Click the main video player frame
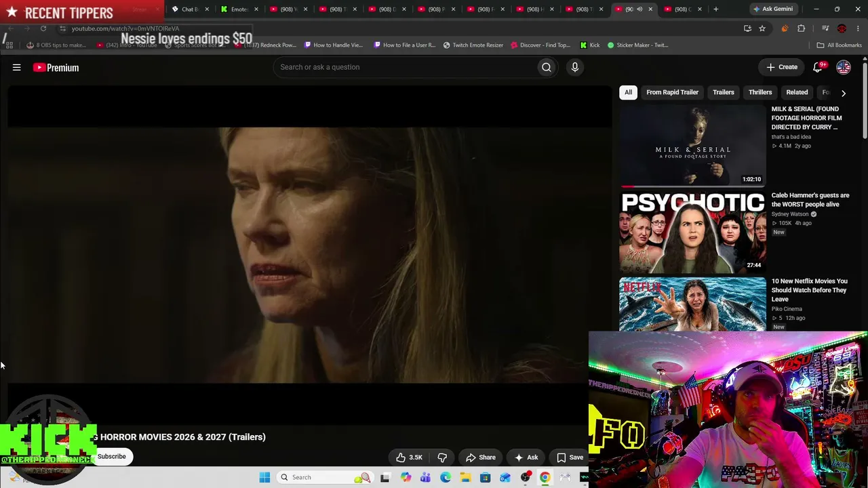The height and width of the screenshot is (488, 868). coord(310,255)
